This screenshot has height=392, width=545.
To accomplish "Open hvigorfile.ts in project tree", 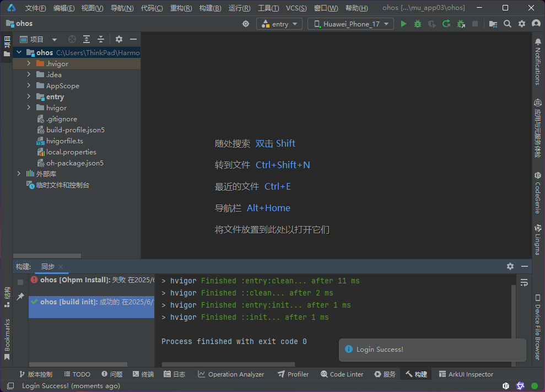I will point(64,141).
